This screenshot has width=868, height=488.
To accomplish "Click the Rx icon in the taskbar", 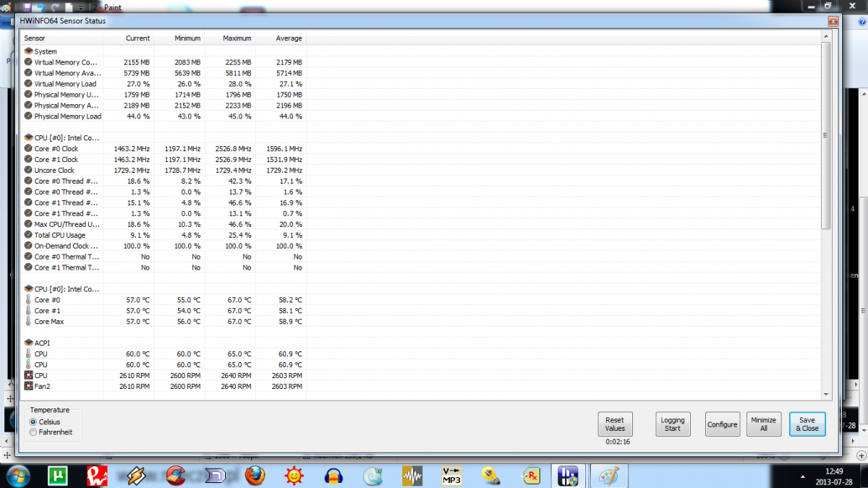I will [x=530, y=476].
